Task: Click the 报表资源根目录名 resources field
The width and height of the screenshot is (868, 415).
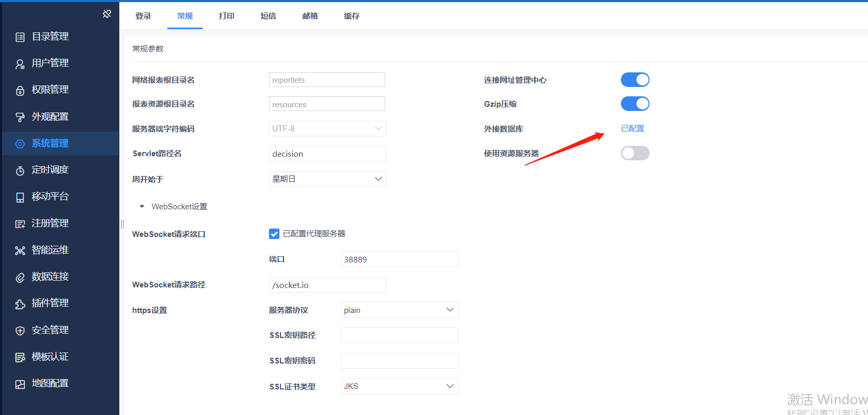Action: [327, 104]
